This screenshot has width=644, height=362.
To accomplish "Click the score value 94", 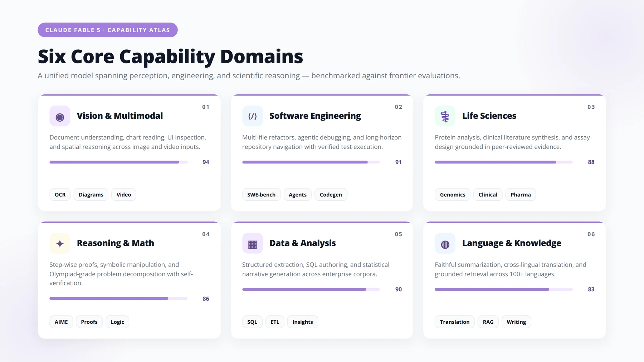I will (206, 162).
